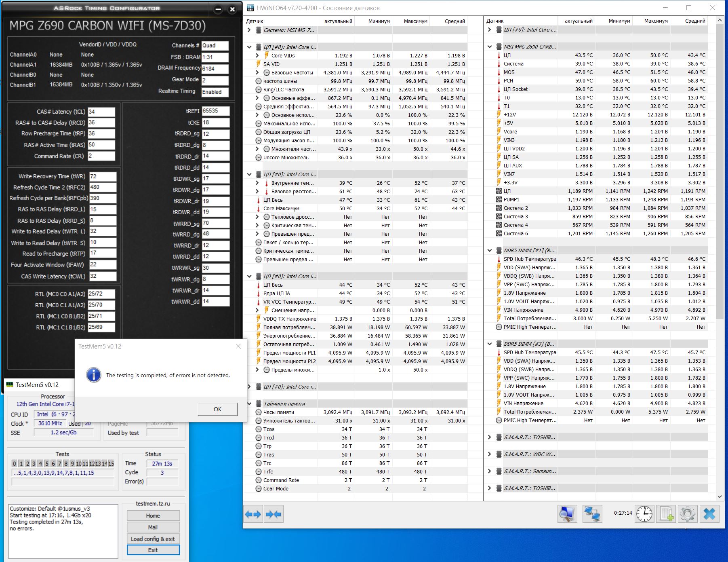Expand the Базовые частоты row
Image resolution: width=728 pixels, height=562 pixels.
pos(257,72)
